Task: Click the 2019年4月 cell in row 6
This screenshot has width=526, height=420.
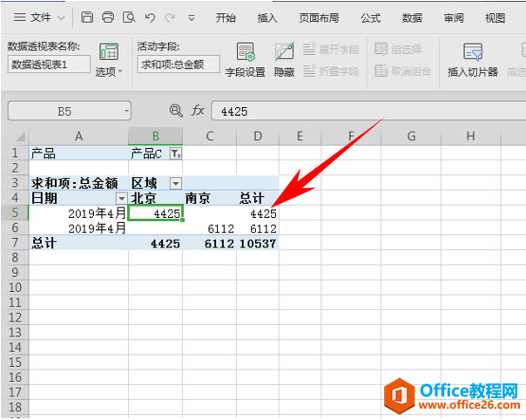Action: 78,228
